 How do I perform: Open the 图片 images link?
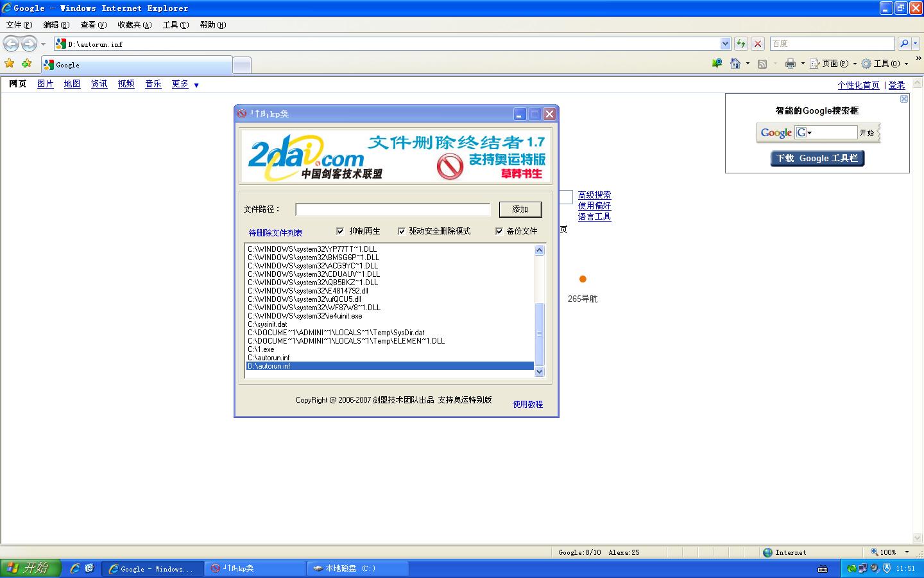[45, 84]
